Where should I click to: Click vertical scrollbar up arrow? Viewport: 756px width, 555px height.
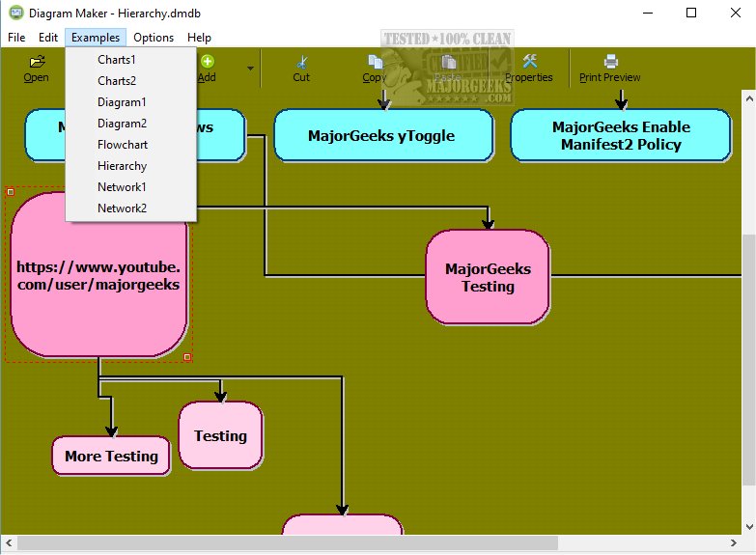pos(749,98)
